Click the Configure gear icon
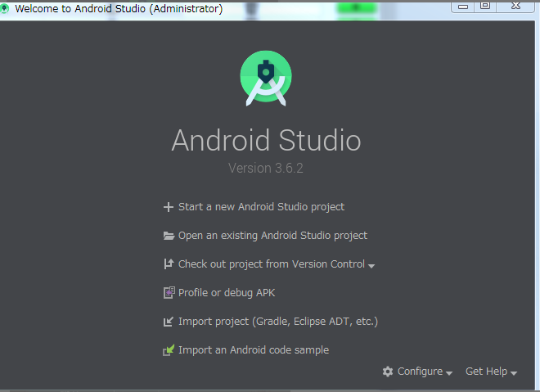 [x=388, y=372]
